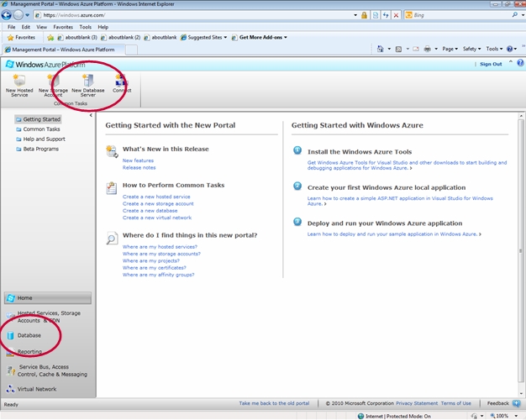Open the Virtual Network navigation section

pos(32,389)
